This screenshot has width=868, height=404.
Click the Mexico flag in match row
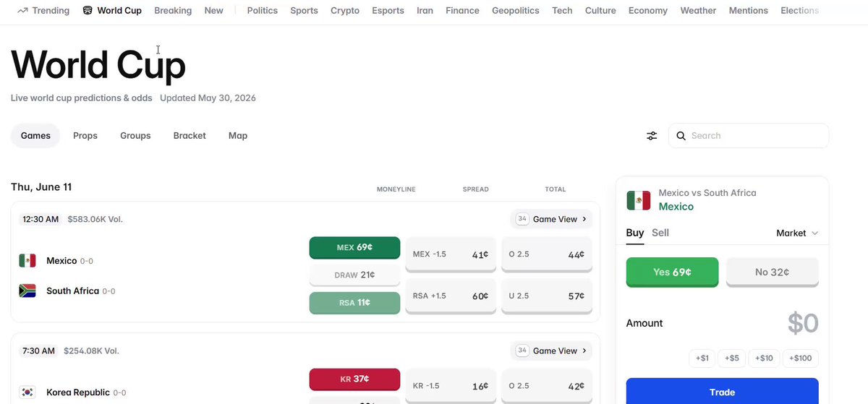(x=27, y=261)
